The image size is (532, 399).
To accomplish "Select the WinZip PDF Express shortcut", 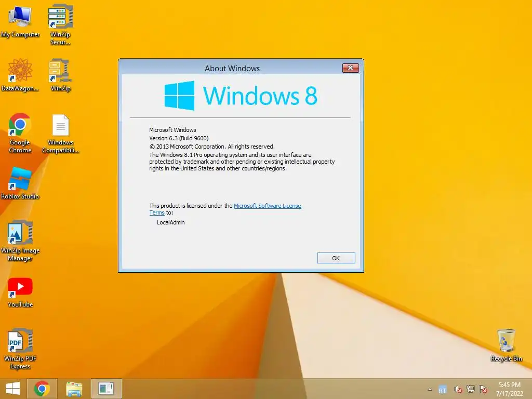I will pyautogui.click(x=20, y=349).
